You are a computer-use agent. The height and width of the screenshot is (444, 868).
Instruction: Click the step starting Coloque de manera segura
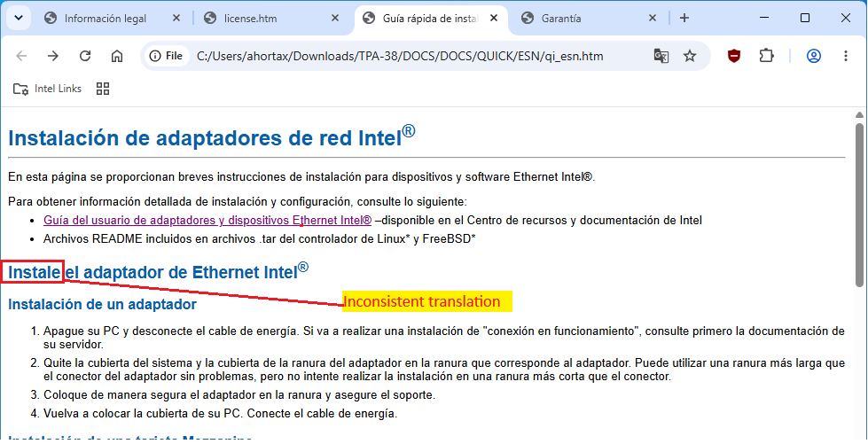click(239, 395)
